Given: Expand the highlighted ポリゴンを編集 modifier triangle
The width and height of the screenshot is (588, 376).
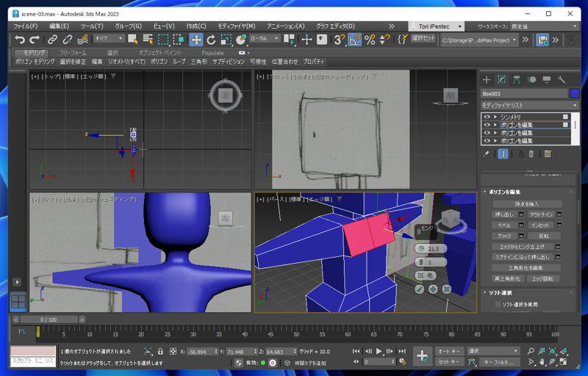Looking at the screenshot, I should pos(495,125).
